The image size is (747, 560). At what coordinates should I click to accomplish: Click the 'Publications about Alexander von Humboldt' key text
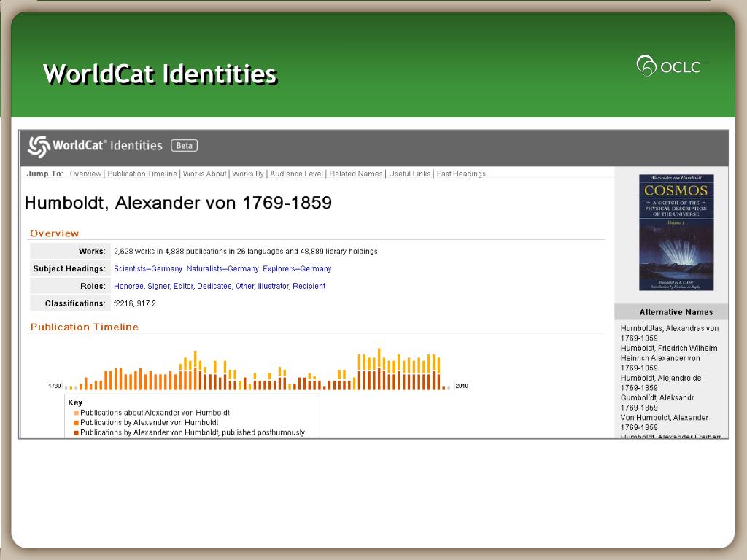click(x=155, y=413)
